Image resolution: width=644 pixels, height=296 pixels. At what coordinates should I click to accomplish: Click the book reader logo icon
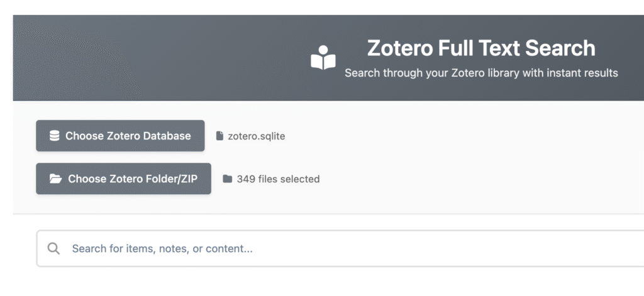323,58
